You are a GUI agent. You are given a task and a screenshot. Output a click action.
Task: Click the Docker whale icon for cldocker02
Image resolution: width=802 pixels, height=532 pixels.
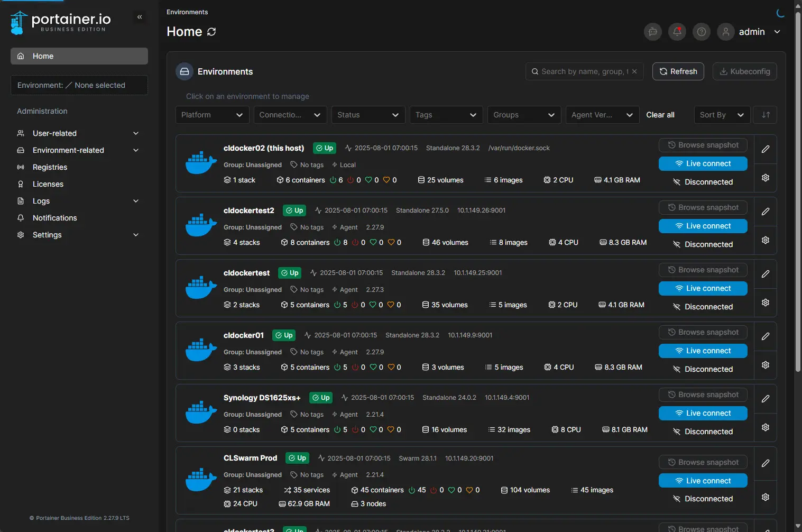click(x=201, y=163)
